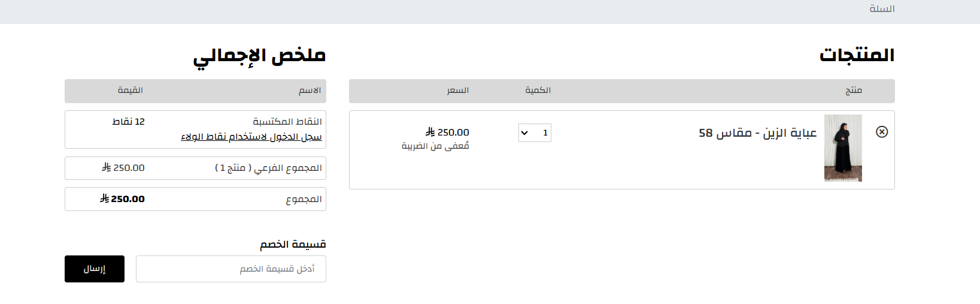Click the ملخص الإجمالي summary heading

tap(259, 56)
